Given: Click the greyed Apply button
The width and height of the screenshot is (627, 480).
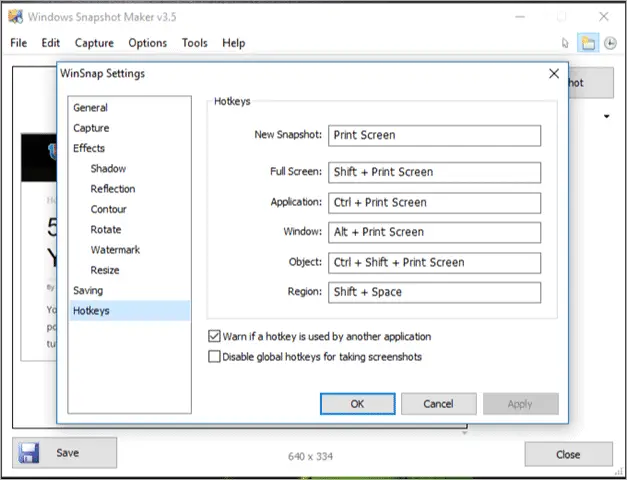Looking at the screenshot, I should 520,404.
